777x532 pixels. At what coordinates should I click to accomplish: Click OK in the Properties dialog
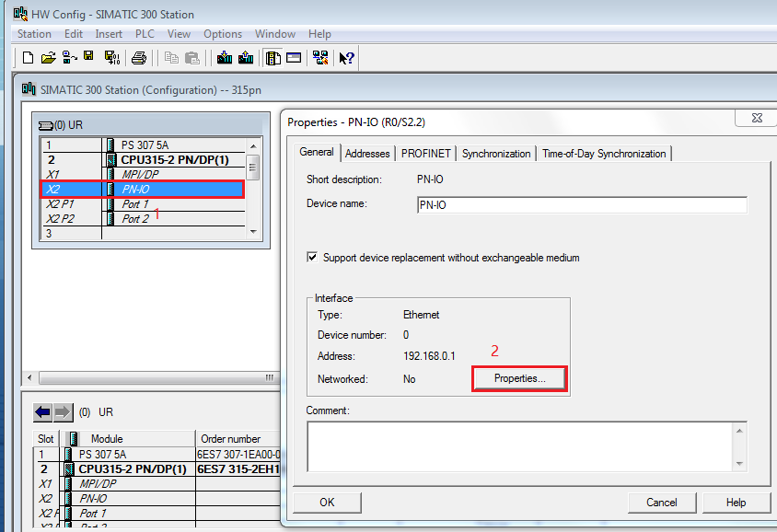tap(327, 503)
